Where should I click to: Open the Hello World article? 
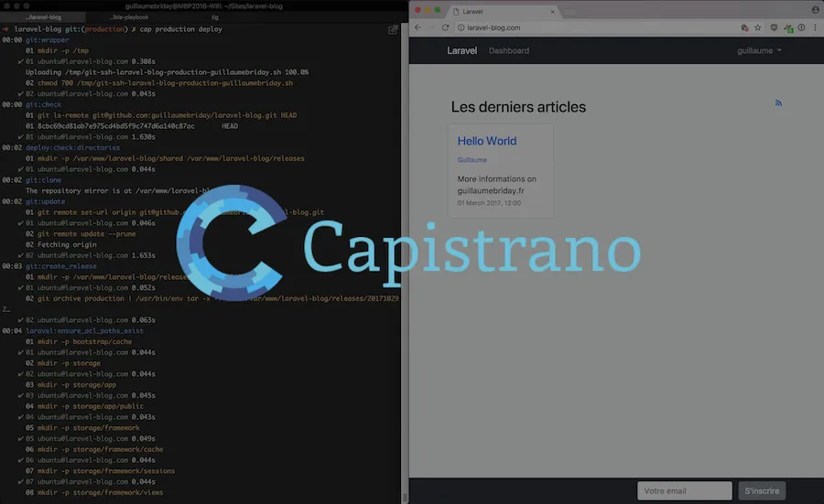click(487, 141)
